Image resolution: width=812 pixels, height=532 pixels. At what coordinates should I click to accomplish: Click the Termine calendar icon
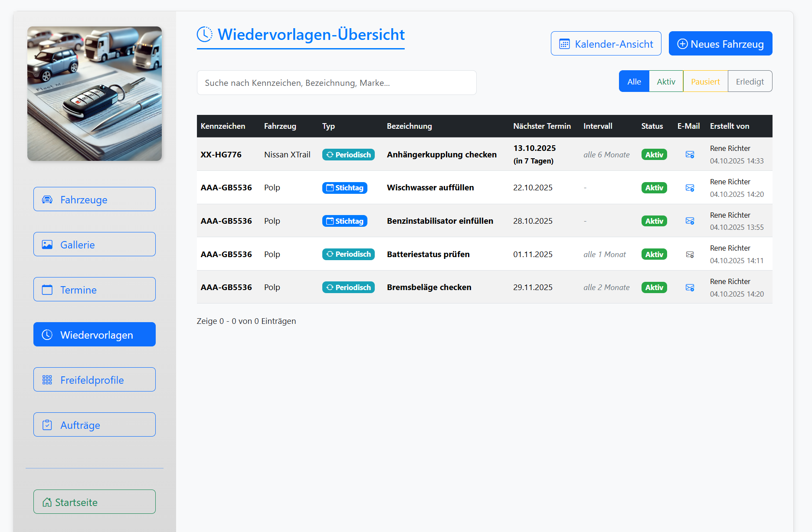[x=48, y=290]
